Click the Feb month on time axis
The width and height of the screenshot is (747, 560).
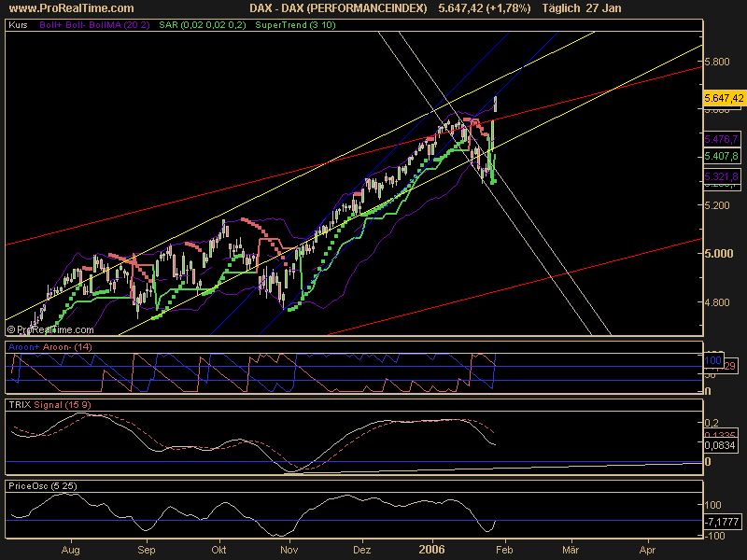click(504, 550)
